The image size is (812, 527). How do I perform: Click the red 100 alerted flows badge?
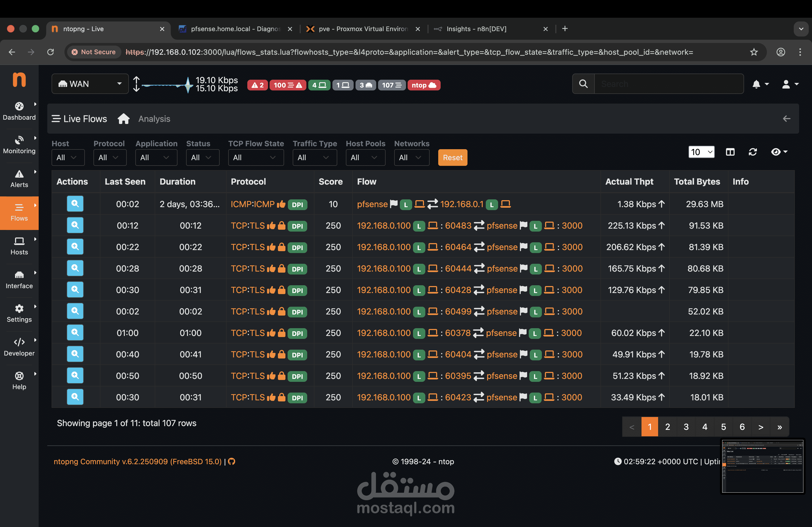[288, 85]
